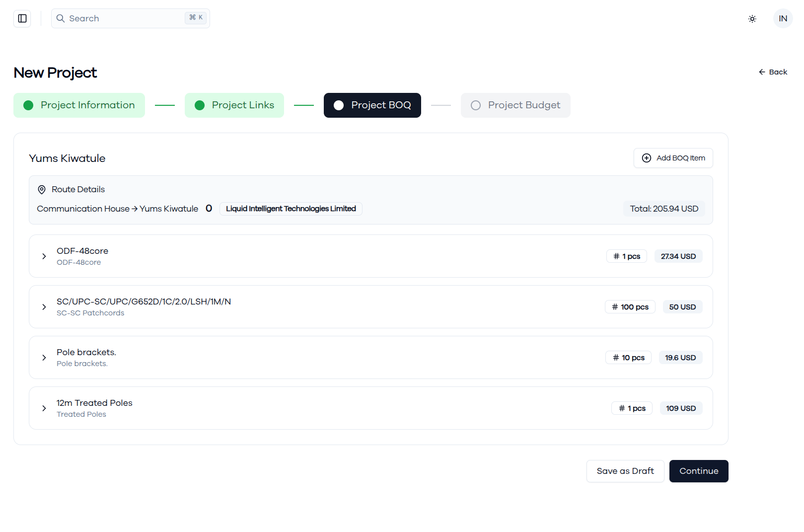This screenshot has height=532, width=804.
Task: Go Back to previous page
Action: coord(773,72)
